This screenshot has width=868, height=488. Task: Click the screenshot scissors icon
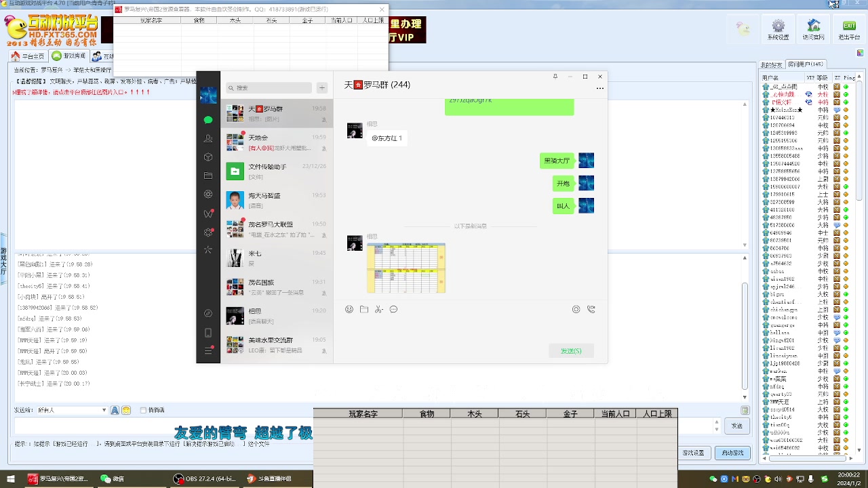[x=378, y=309]
